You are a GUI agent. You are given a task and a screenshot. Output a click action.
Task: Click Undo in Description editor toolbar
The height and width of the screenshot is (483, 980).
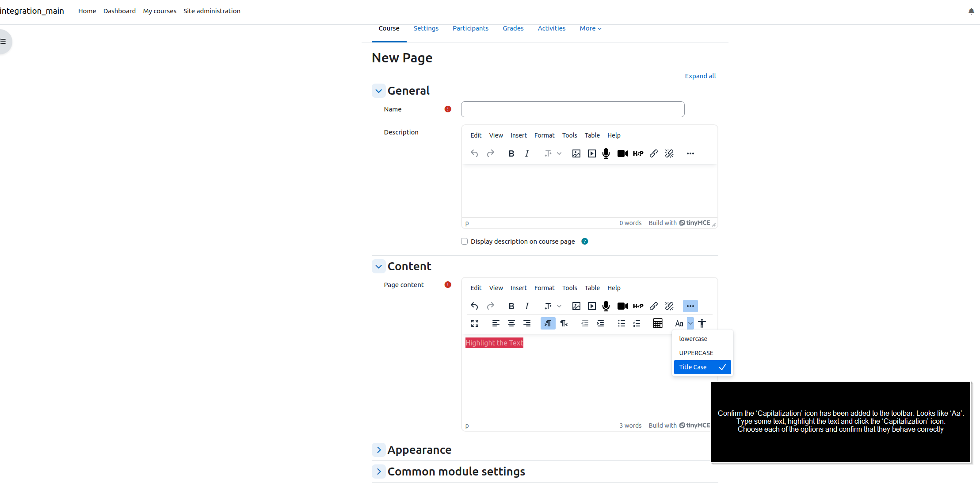(474, 153)
